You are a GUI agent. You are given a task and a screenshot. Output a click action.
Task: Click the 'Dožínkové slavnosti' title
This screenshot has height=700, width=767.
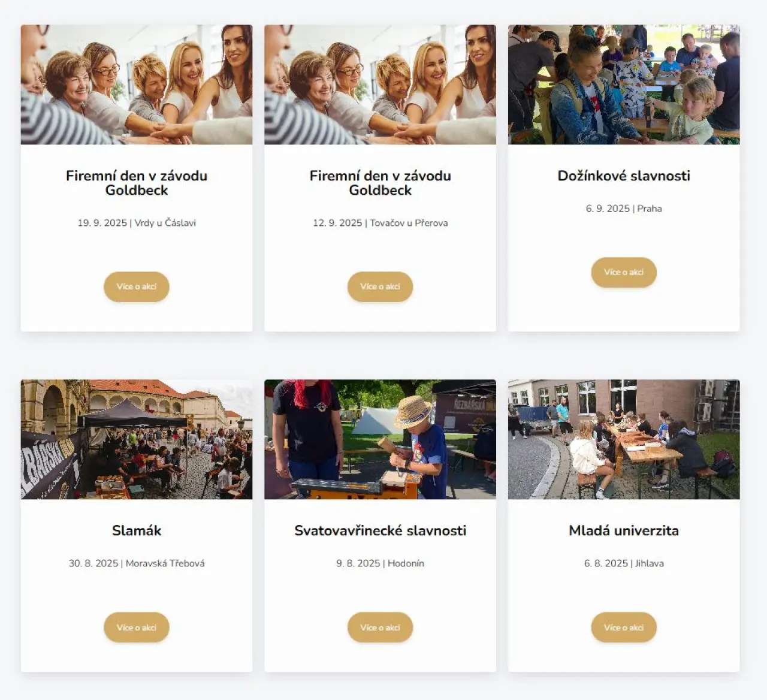pos(624,176)
